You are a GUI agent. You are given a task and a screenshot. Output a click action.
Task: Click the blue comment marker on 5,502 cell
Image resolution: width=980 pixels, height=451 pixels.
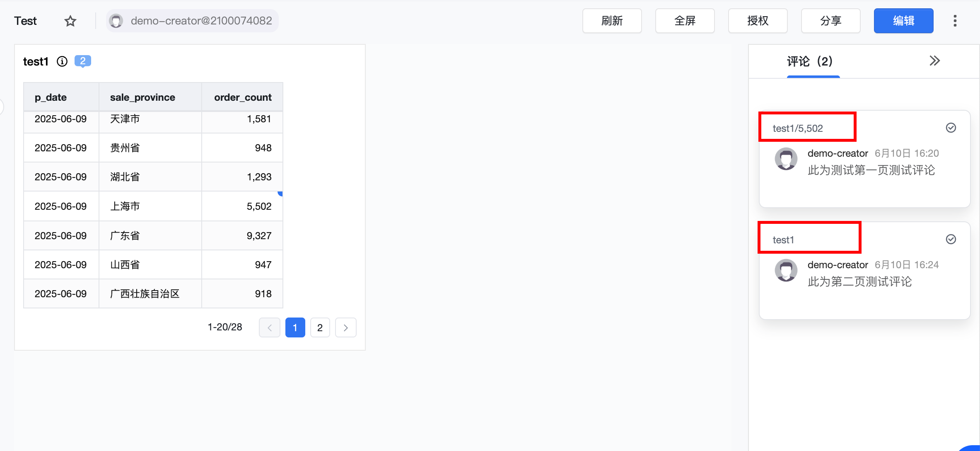point(280,194)
